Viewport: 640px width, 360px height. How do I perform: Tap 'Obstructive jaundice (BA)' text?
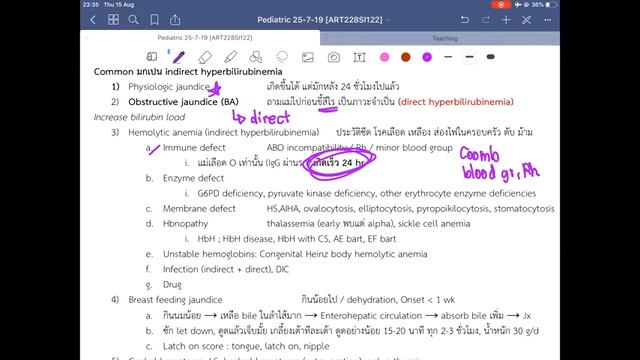coord(183,102)
